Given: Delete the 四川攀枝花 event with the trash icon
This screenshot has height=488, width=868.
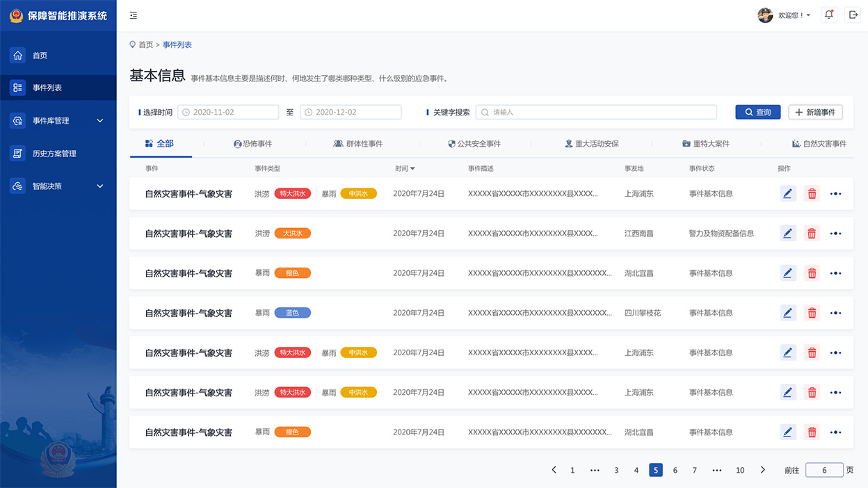Looking at the screenshot, I should (x=812, y=313).
